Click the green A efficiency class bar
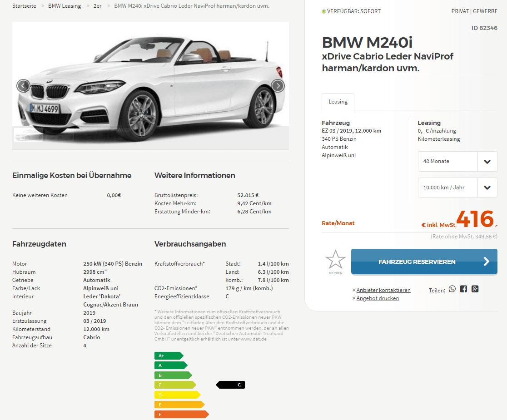Screen dimensions: 507x420 pyautogui.click(x=171, y=366)
